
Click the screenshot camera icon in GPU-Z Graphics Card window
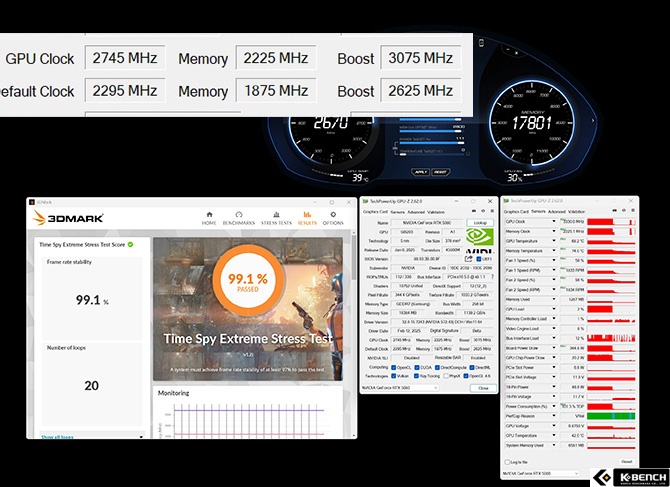(x=473, y=211)
